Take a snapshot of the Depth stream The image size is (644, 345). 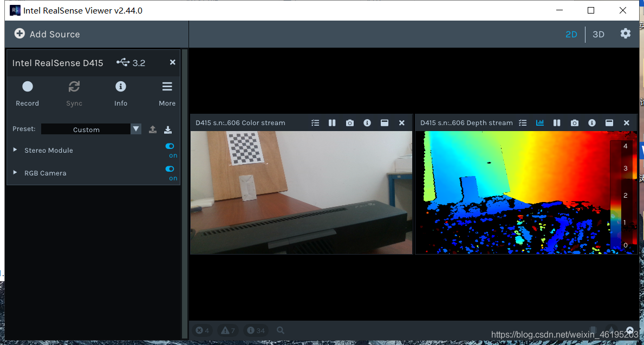click(x=575, y=123)
